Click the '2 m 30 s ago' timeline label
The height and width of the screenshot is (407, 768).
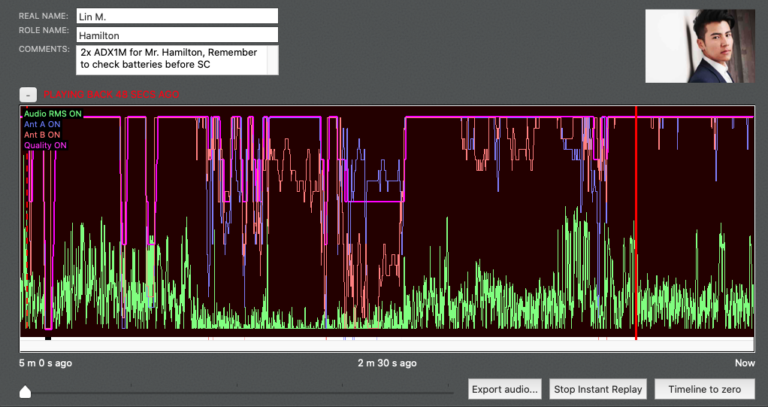(387, 362)
